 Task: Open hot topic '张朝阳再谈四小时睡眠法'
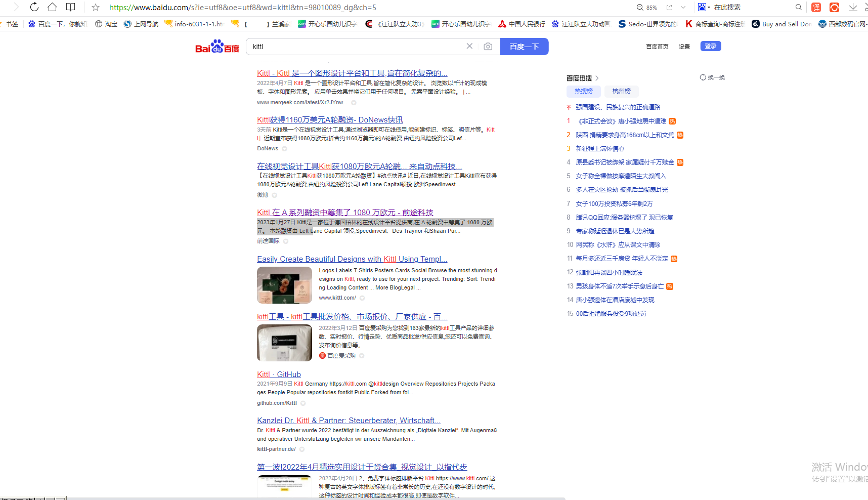[x=609, y=272]
